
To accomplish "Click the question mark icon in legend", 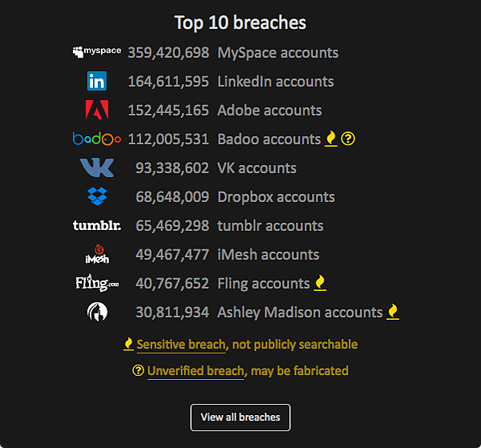I will pos(139,370).
